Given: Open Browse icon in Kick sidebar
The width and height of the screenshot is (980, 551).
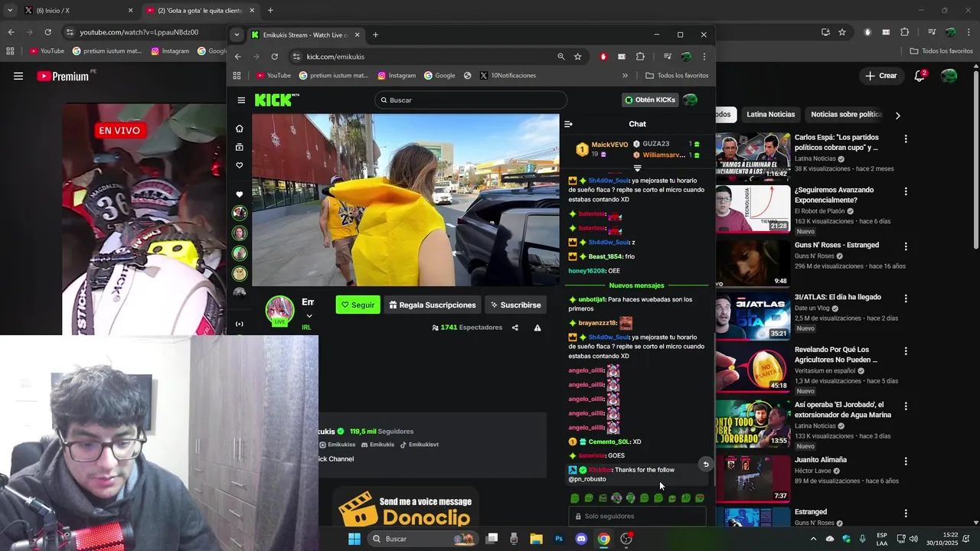Looking at the screenshot, I should pyautogui.click(x=240, y=147).
